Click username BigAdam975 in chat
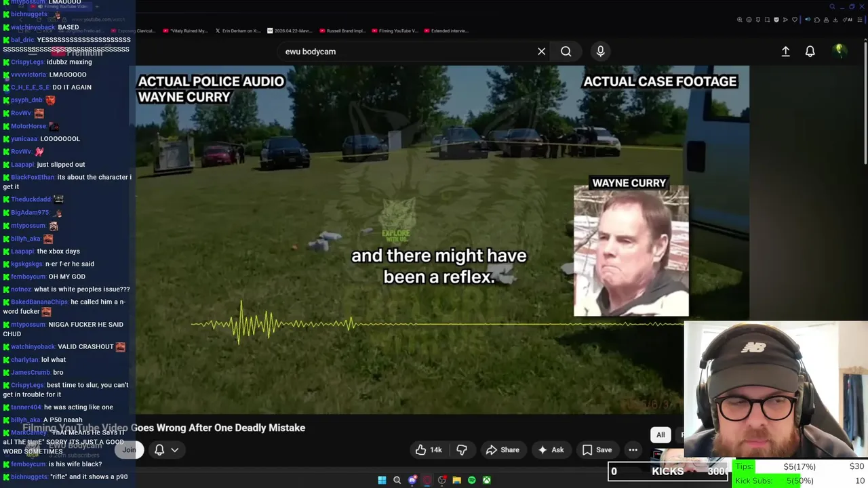 pyautogui.click(x=30, y=213)
